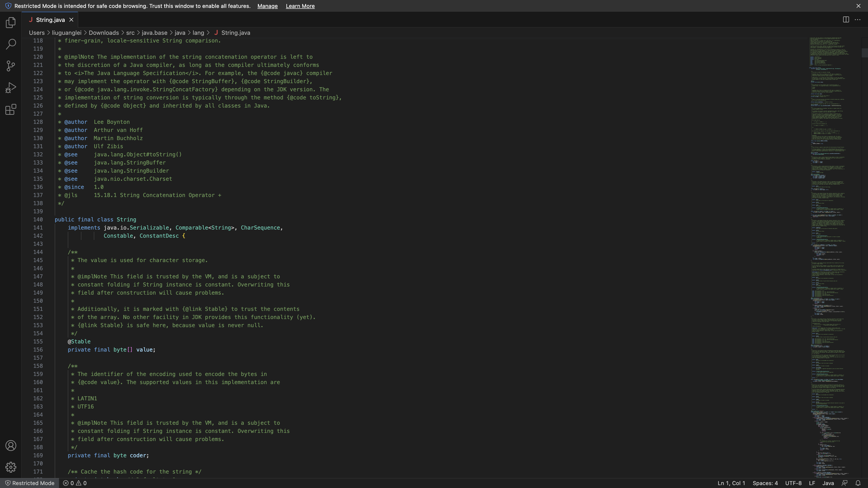Screen dimensions: 868x488
Task: Change indentation via Spaces: 4
Action: coord(765,483)
